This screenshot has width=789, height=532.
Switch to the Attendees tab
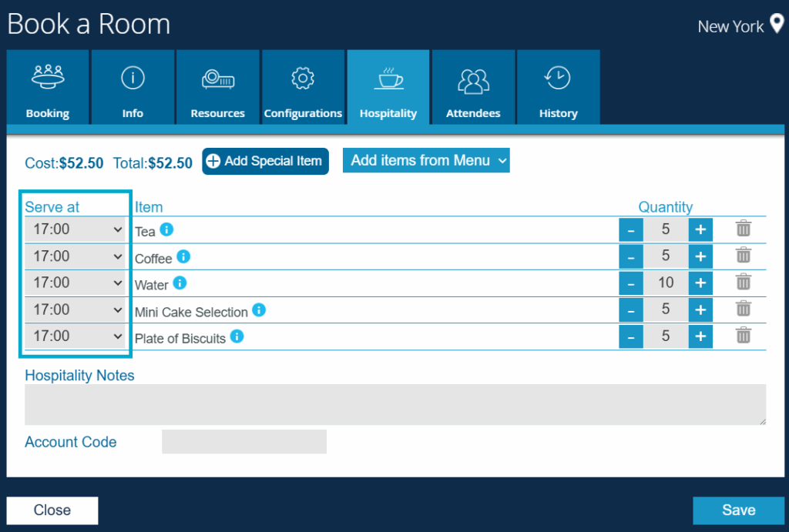click(473, 87)
